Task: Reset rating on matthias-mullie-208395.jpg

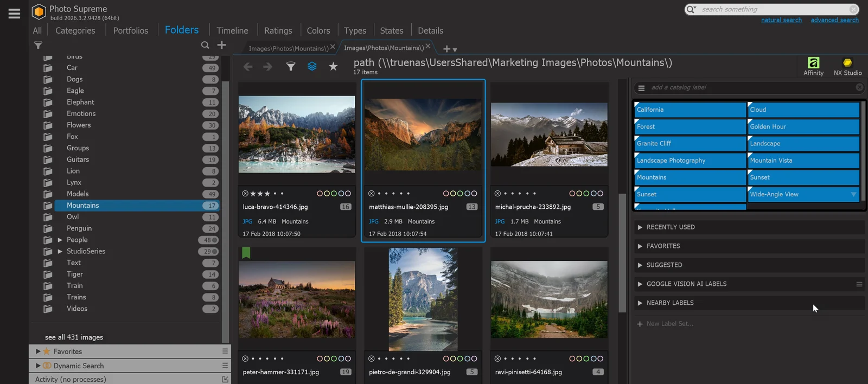Action: (372, 194)
